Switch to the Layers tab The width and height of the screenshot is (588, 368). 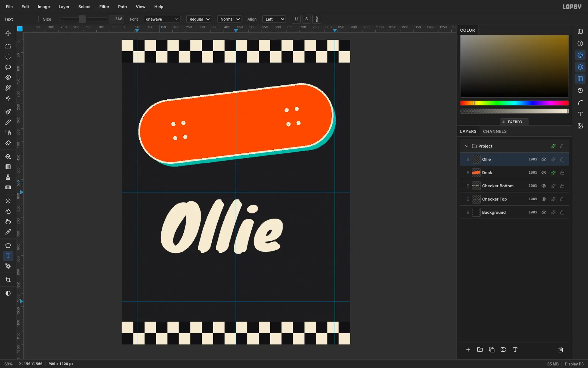click(468, 131)
